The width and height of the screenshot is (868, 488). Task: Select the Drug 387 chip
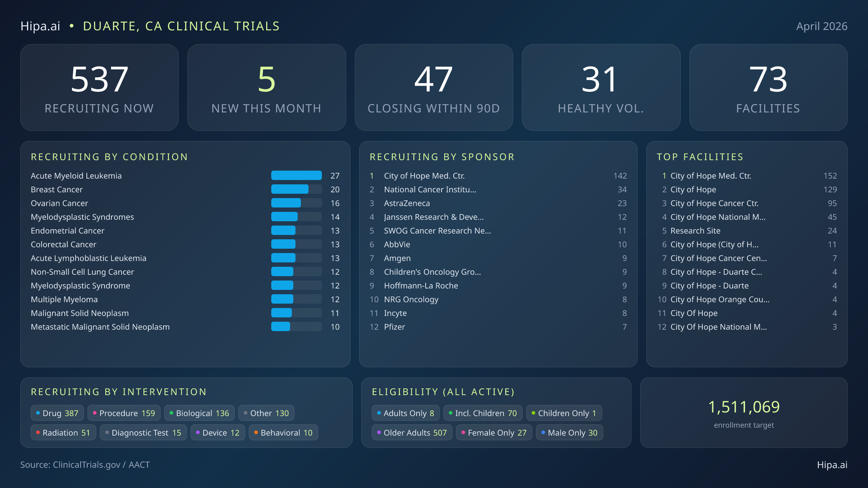click(57, 413)
